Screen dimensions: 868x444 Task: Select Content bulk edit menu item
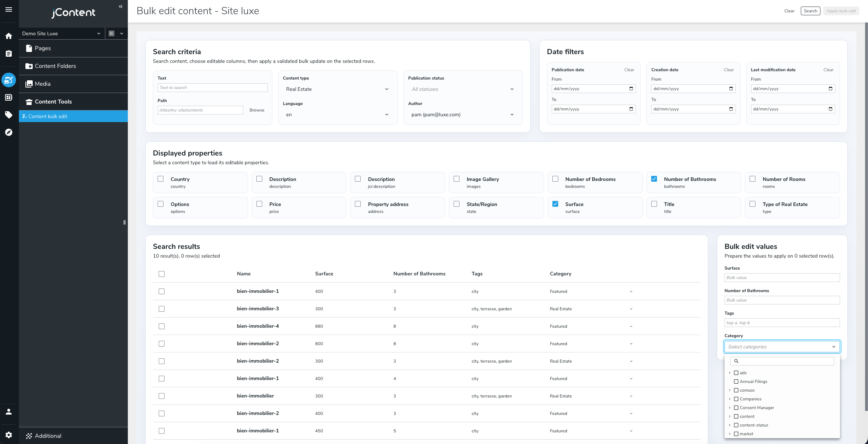tap(73, 116)
